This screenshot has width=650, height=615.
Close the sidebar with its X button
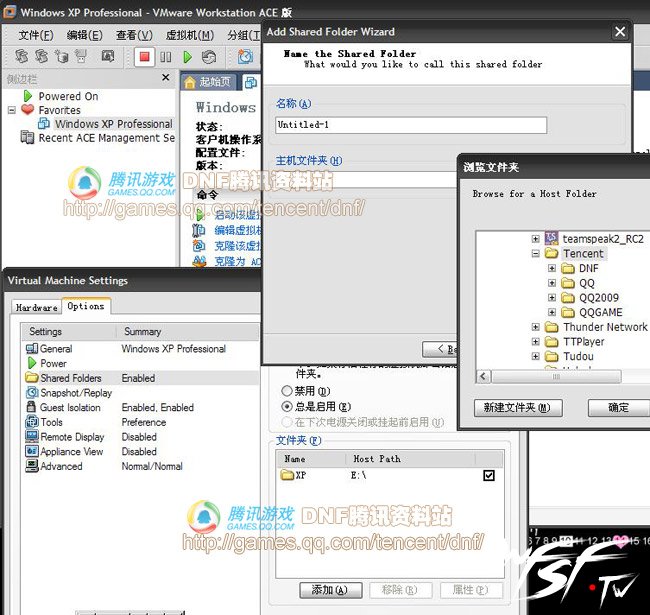[164, 79]
